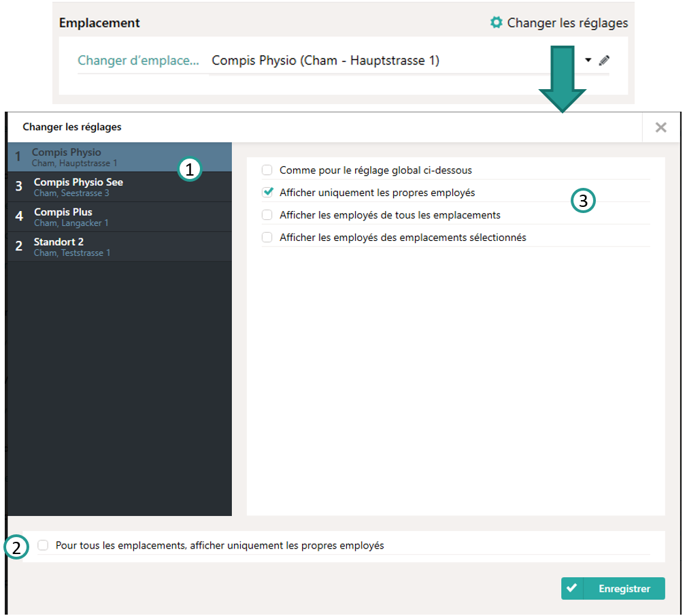
Task: Click the pencil edit icon for the location
Action: (603, 61)
